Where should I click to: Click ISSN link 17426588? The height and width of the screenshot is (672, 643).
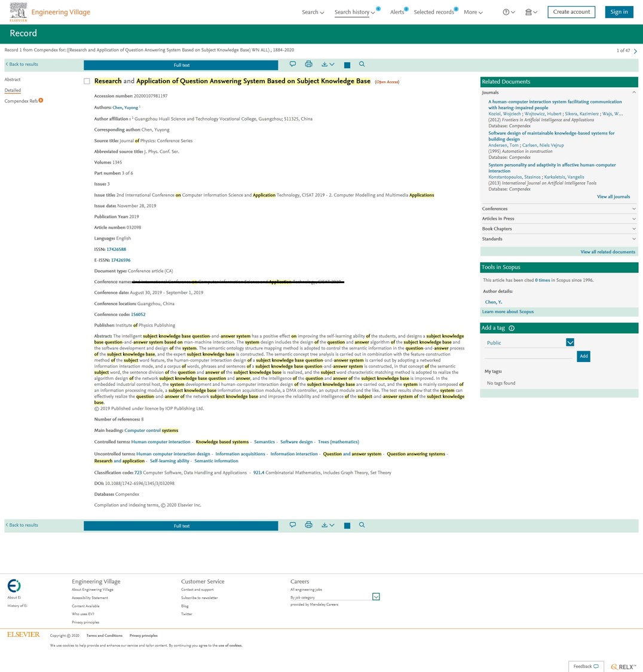tap(116, 250)
